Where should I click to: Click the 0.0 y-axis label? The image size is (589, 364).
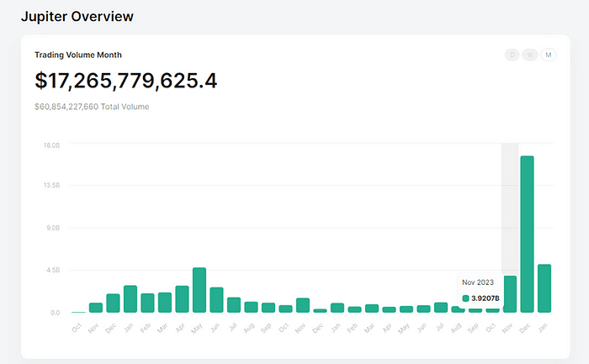click(56, 313)
